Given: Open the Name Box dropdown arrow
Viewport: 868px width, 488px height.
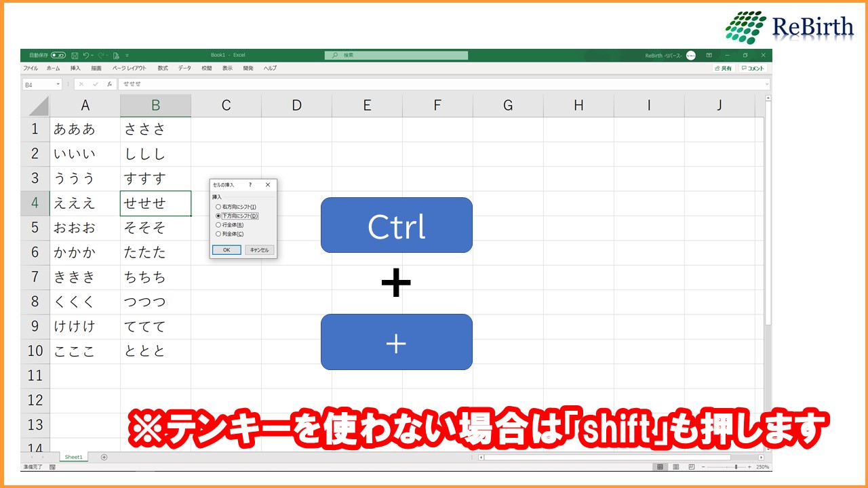Looking at the screenshot, I should tap(58, 84).
